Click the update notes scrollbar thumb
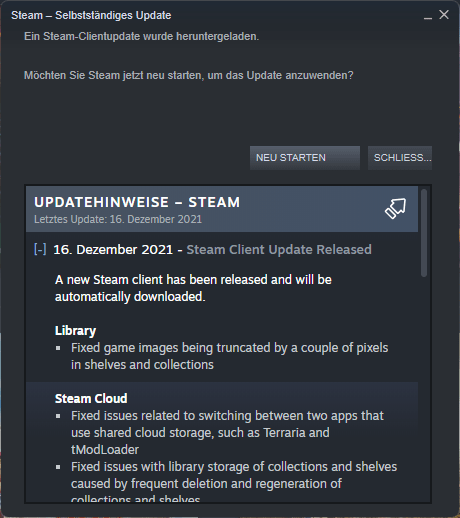 click(424, 233)
